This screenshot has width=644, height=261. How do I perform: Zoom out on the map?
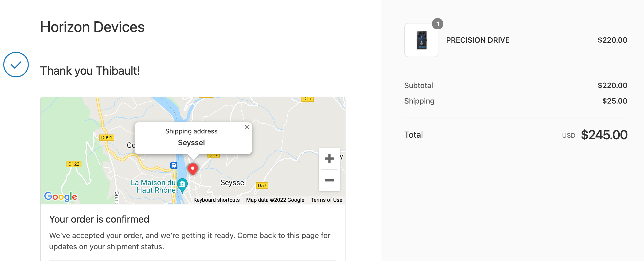329,180
